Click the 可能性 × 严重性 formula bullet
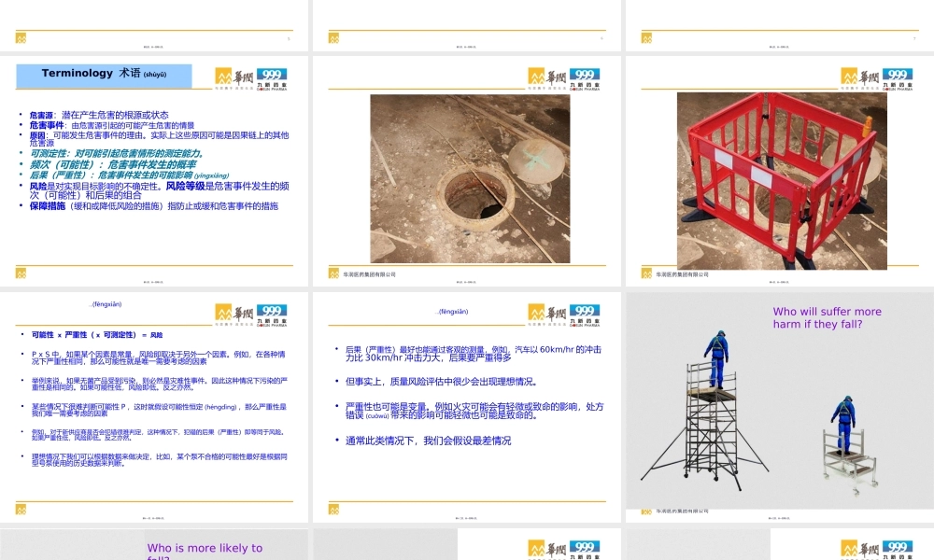Screen dimensions: 934x560 point(98,334)
